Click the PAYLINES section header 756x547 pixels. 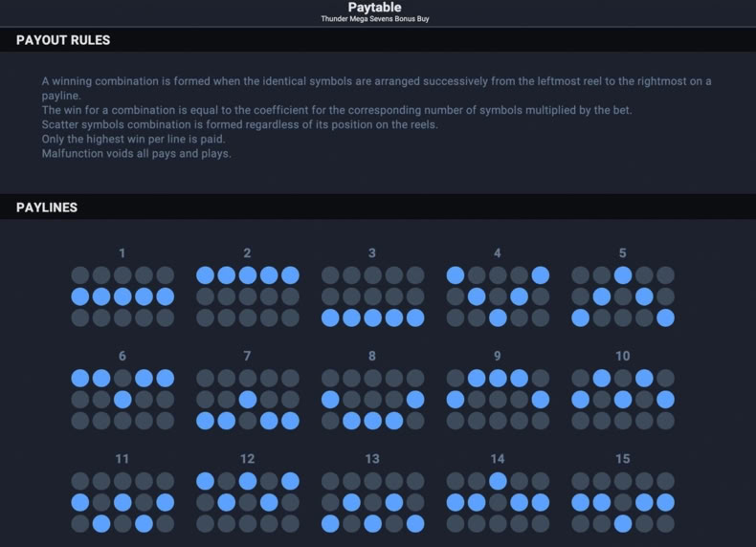click(x=47, y=208)
